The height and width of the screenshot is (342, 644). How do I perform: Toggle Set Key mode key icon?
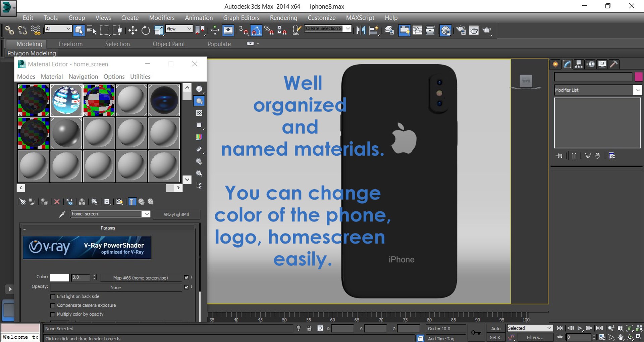(x=476, y=333)
